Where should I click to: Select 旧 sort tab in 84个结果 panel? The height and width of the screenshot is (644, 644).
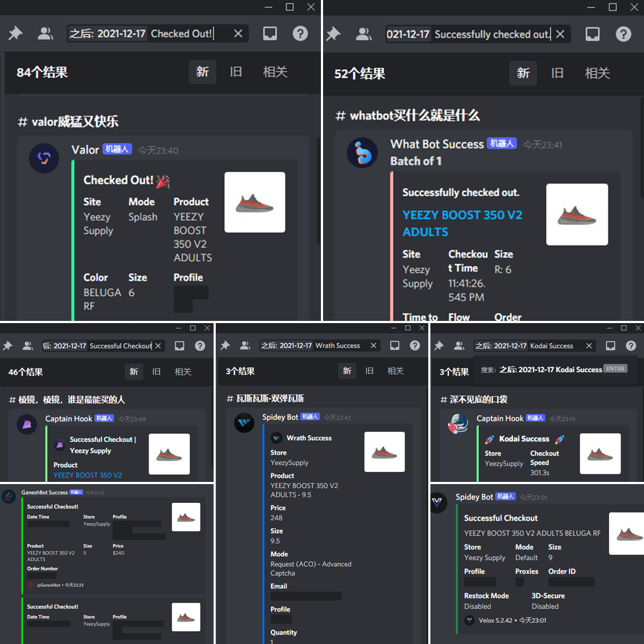(236, 72)
